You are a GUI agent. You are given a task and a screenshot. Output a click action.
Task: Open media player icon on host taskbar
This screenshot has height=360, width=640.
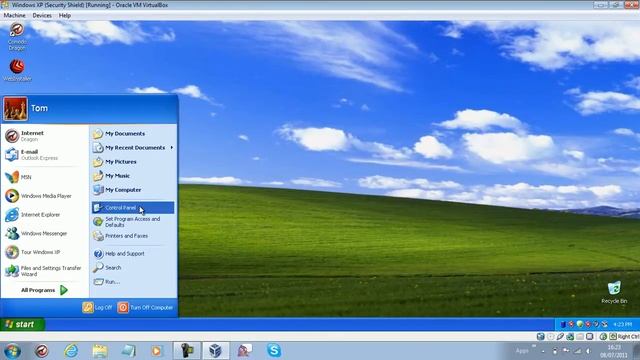pos(156,351)
